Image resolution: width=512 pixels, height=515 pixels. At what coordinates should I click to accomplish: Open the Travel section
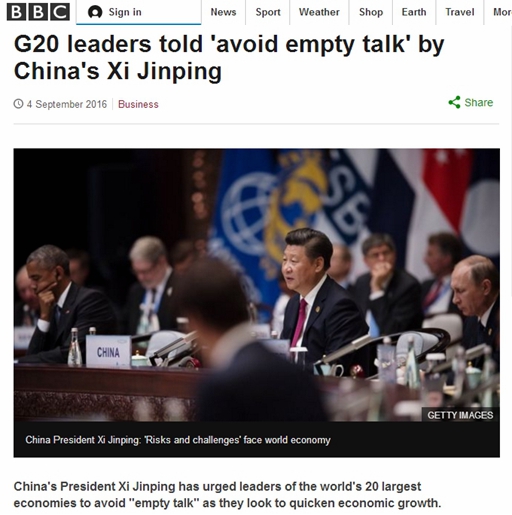(460, 12)
